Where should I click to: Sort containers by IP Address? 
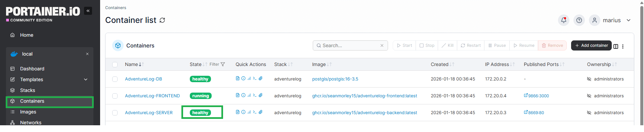(500, 64)
